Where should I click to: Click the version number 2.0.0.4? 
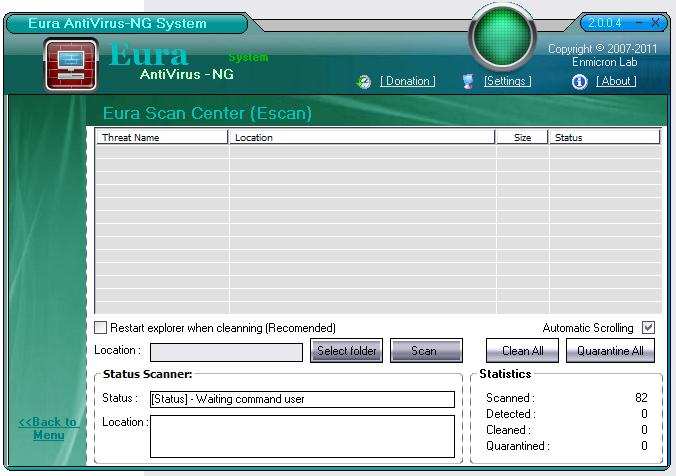coord(605,23)
